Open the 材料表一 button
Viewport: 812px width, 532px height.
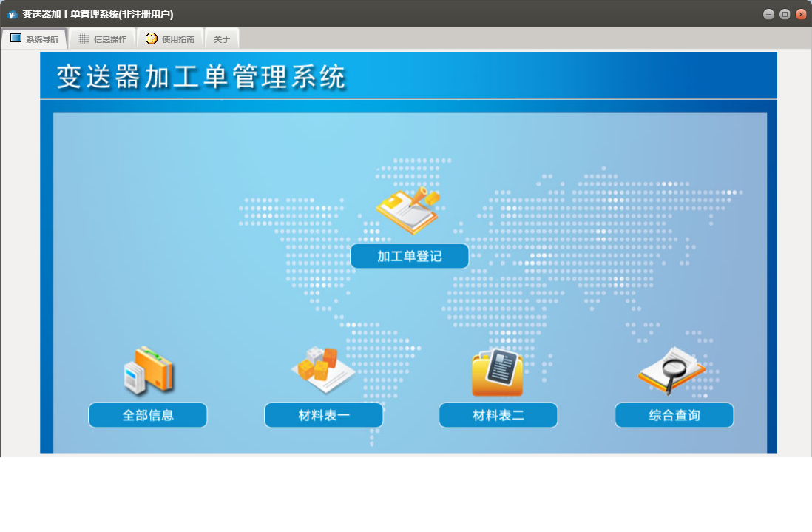[324, 415]
